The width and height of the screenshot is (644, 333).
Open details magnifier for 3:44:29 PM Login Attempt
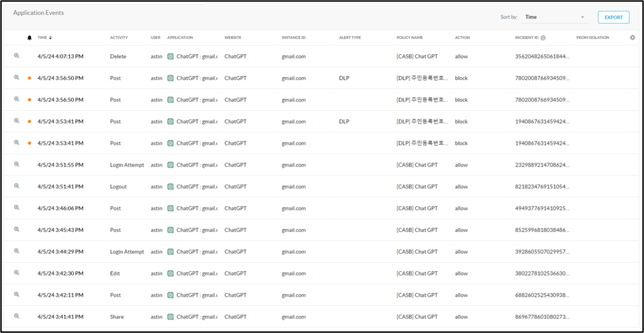click(16, 251)
